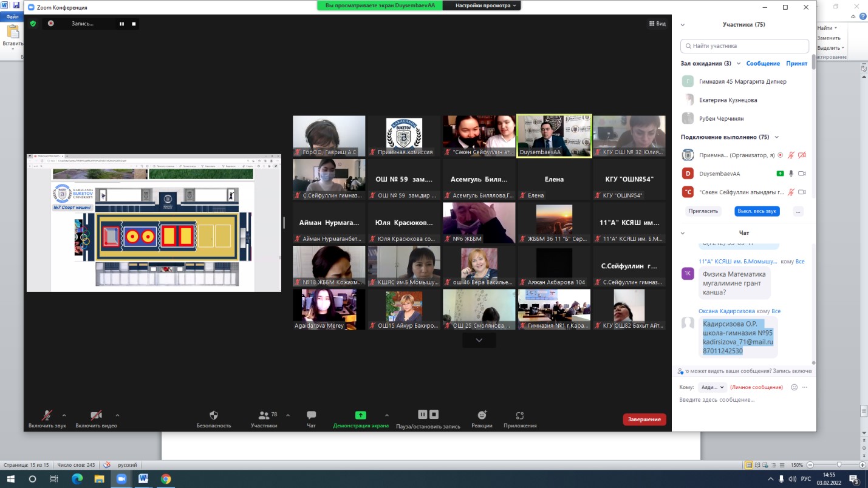The width and height of the screenshot is (868, 488).
Task: Open the Reactions (Реакции) smiley icon
Action: point(482,416)
